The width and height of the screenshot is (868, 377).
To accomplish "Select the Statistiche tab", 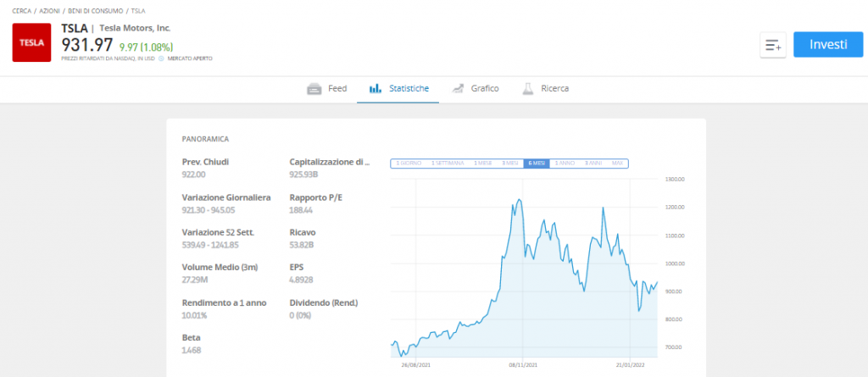I will [398, 89].
